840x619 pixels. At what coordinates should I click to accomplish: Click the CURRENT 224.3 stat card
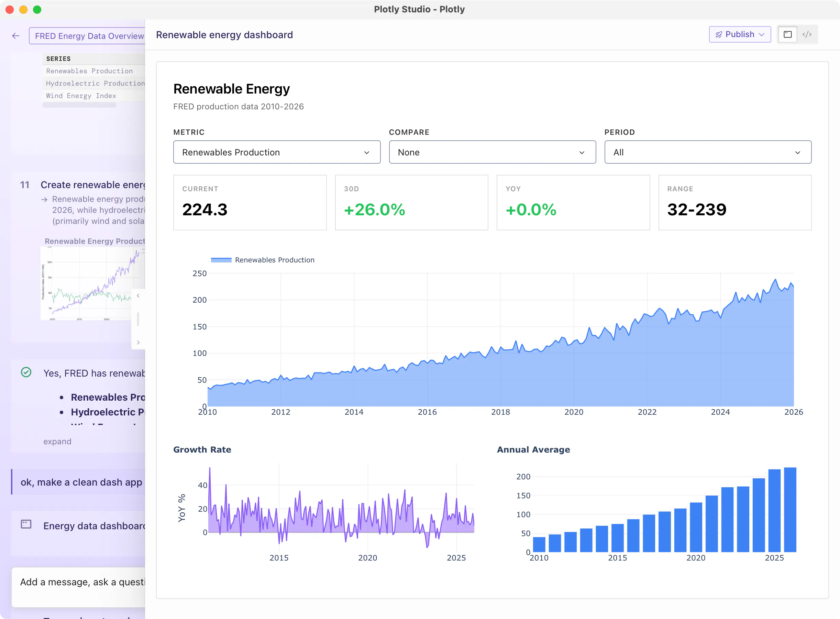pyautogui.click(x=250, y=202)
